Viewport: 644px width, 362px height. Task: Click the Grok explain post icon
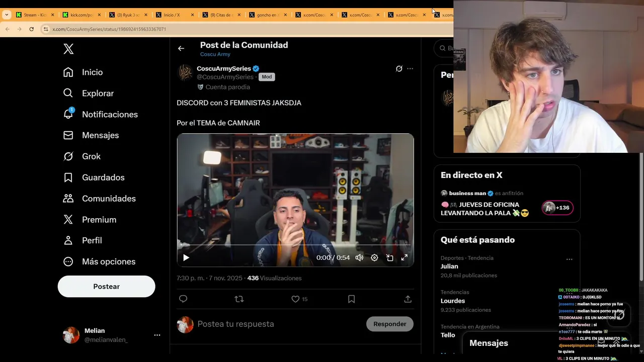tap(399, 68)
